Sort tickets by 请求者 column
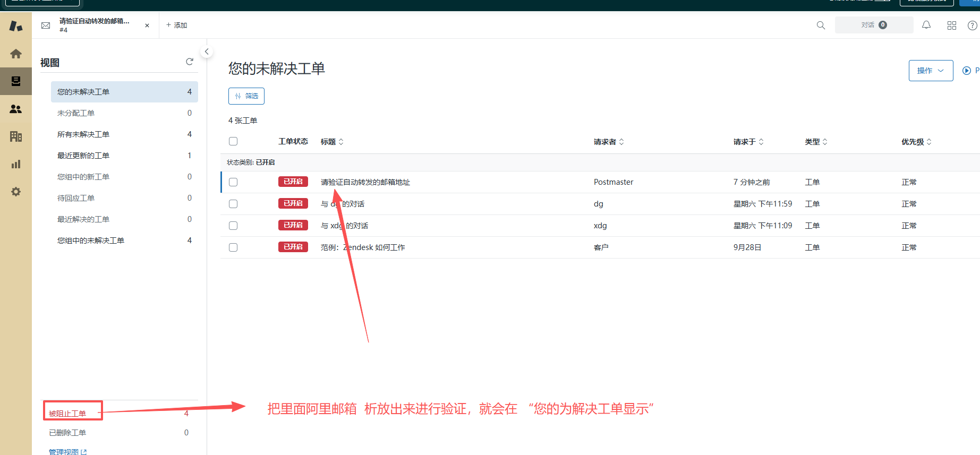The width and height of the screenshot is (980, 455). click(x=608, y=142)
